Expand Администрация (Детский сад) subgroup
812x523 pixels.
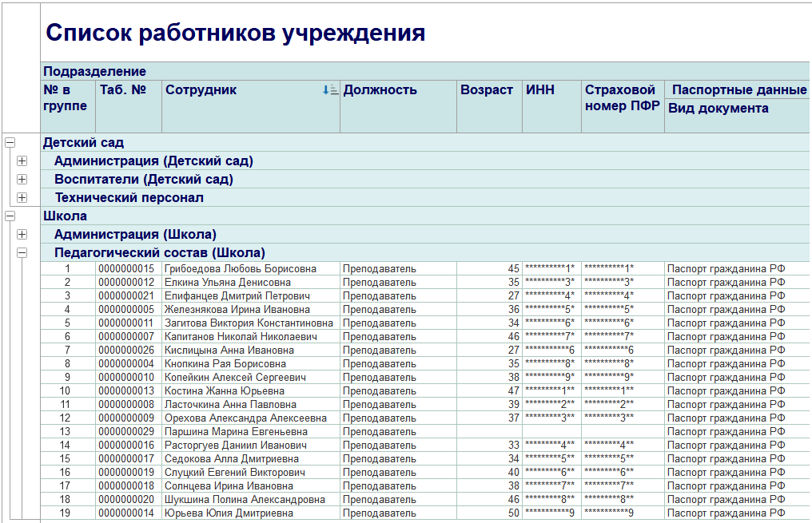point(22,160)
